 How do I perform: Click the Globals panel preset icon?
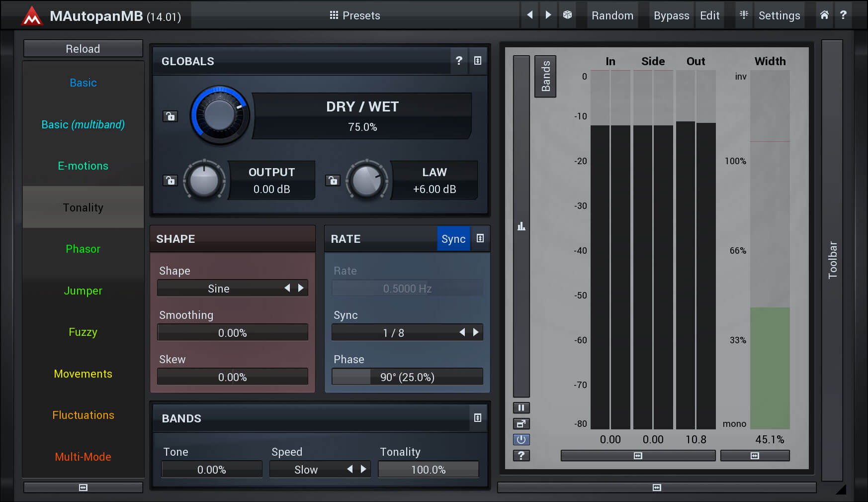tap(478, 61)
